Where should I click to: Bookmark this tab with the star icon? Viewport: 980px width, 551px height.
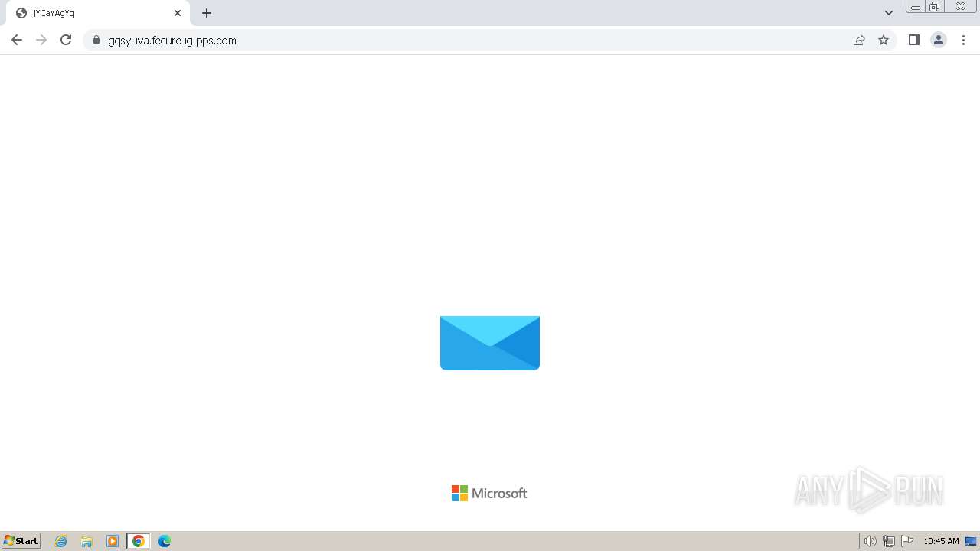click(x=884, y=40)
